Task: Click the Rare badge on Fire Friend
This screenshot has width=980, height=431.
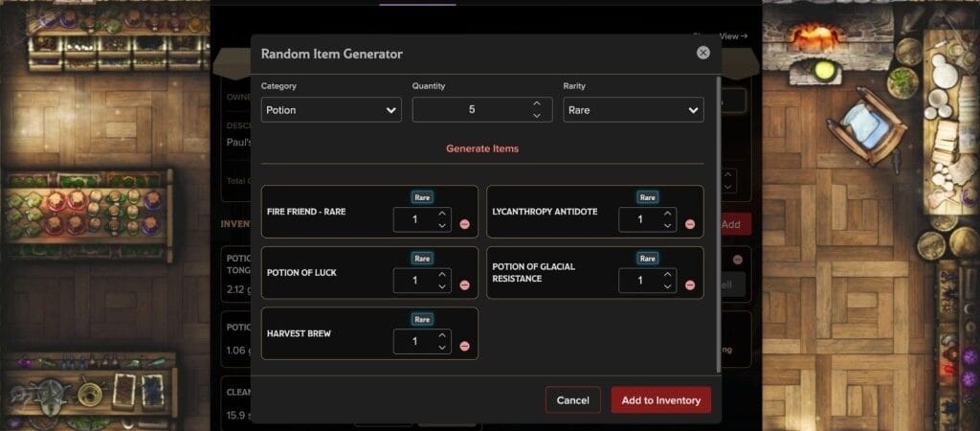Action: click(422, 197)
